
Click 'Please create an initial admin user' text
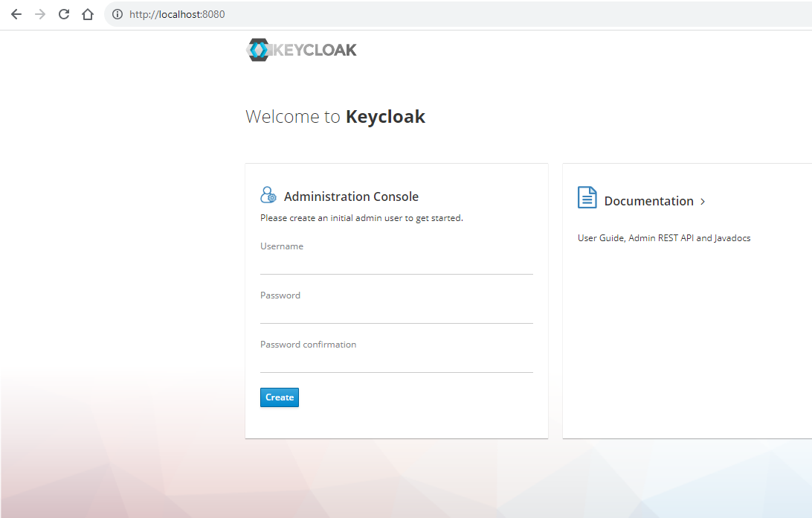click(361, 218)
